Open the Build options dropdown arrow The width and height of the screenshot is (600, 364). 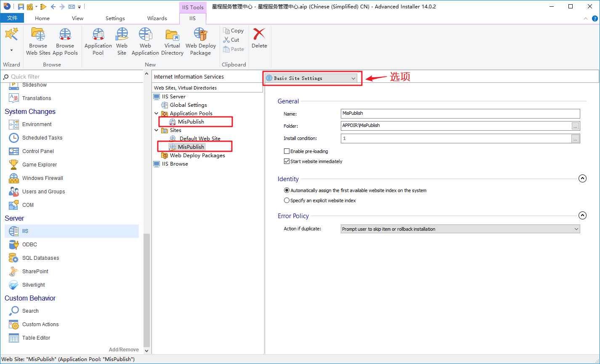pyautogui.click(x=36, y=7)
